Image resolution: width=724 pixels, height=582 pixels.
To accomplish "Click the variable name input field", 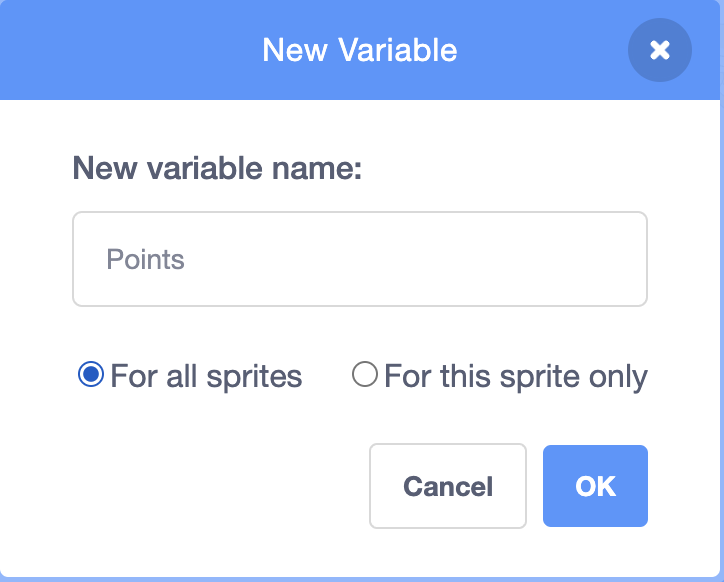I will [360, 259].
